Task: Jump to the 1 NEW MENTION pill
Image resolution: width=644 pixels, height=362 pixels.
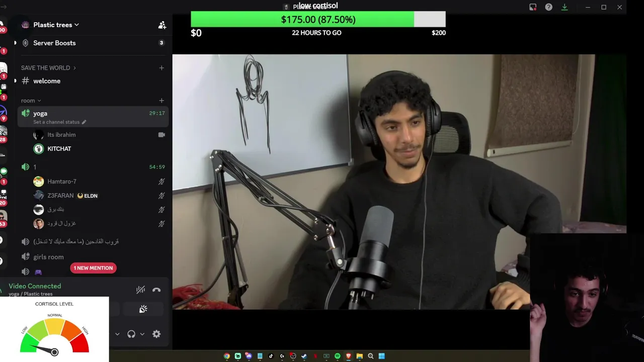Action: click(x=93, y=268)
